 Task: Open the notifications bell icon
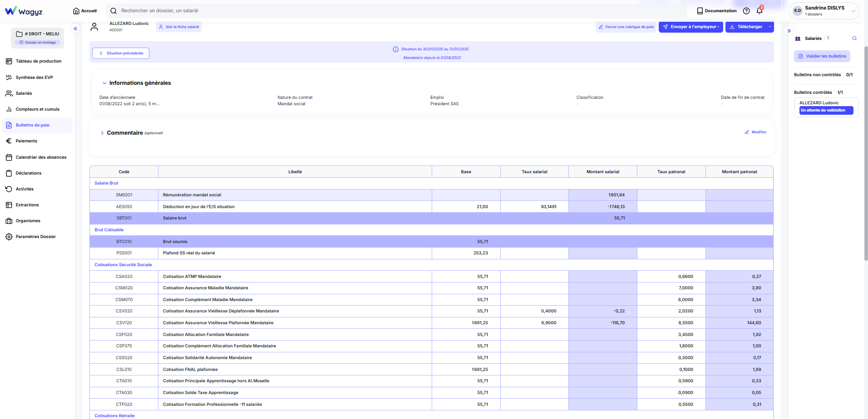pyautogui.click(x=759, y=11)
